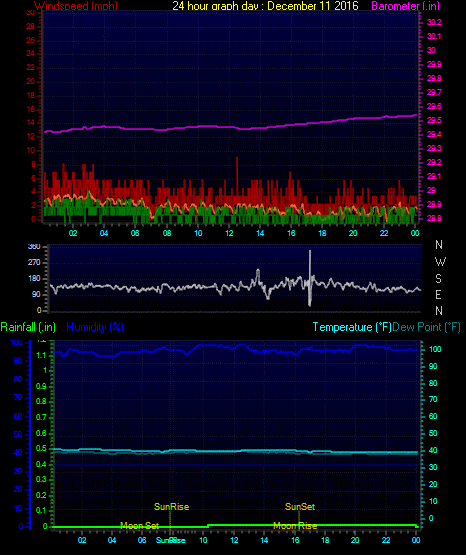Screen dimensions: 466x555
Task: Click the S compass direction label
Action: (438, 279)
